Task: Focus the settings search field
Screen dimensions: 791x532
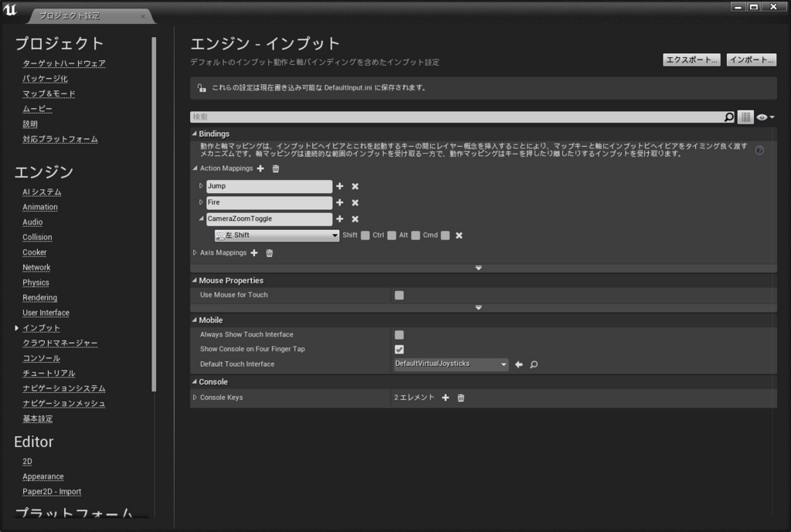Action: click(457, 117)
